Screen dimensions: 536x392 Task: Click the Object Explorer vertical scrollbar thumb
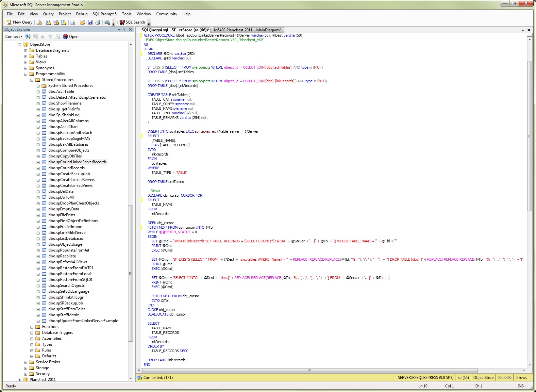coord(131,274)
